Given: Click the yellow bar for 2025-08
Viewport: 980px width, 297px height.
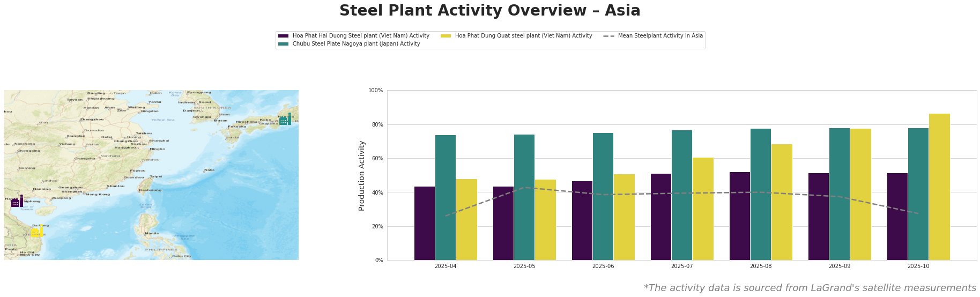Looking at the screenshot, I should 782,202.
